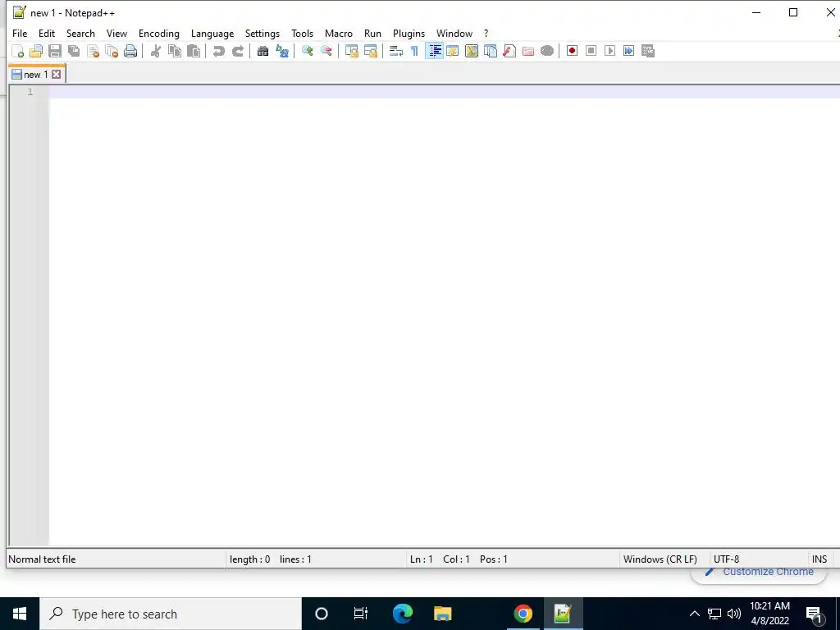840x630 pixels.
Task: Open the Edit menu
Action: point(47,33)
